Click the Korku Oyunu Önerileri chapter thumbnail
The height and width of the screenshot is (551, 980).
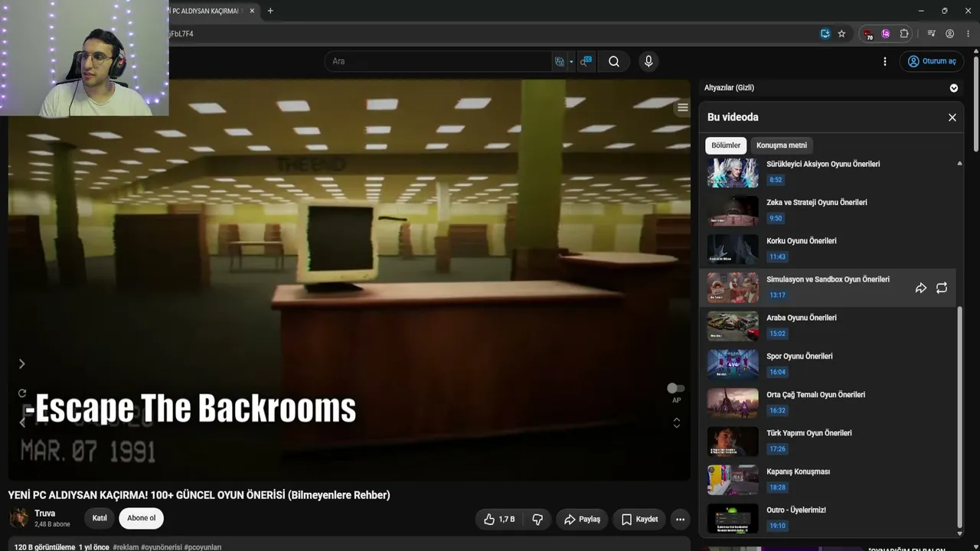tap(733, 249)
